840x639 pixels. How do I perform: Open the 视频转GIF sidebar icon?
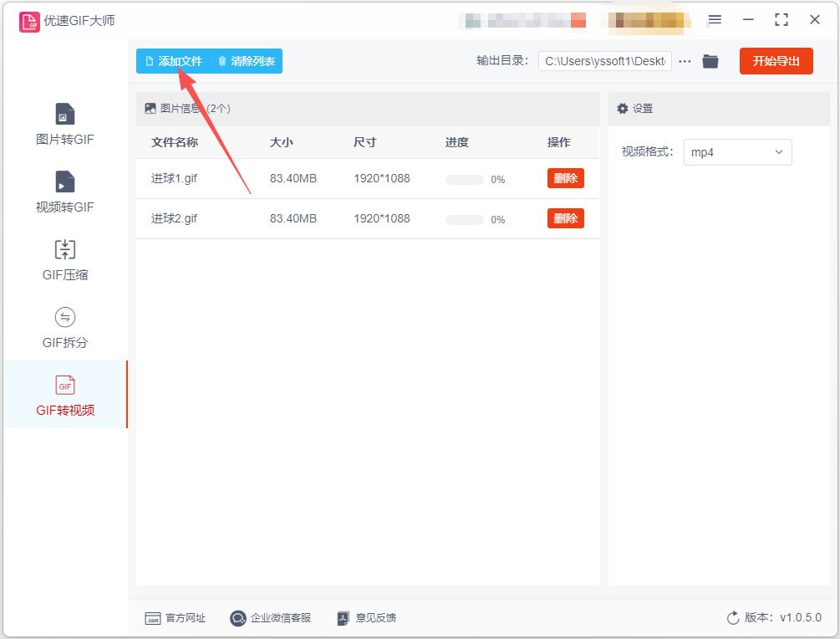tap(65, 181)
